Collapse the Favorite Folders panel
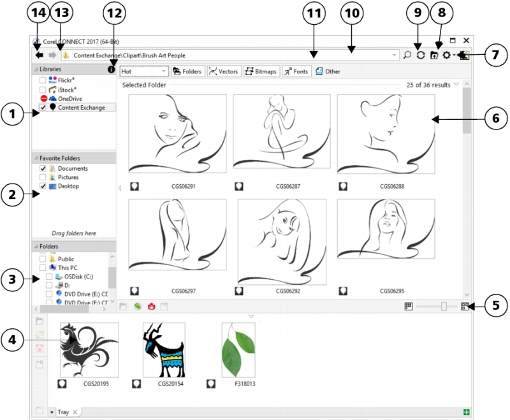Image resolution: width=510 pixels, height=420 pixels. click(36, 157)
